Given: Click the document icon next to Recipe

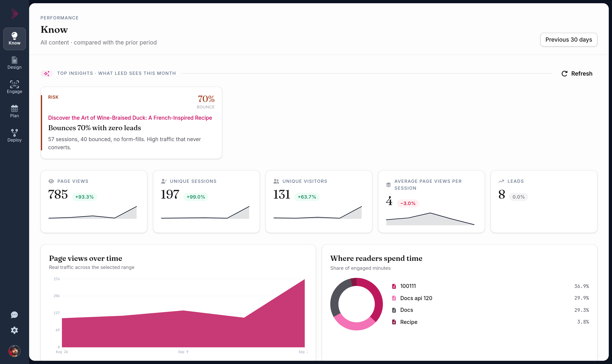Looking at the screenshot, I should point(394,322).
